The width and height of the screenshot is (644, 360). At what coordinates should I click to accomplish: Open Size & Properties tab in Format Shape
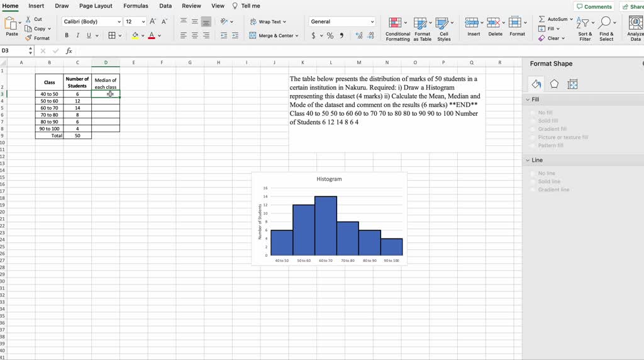coord(572,84)
